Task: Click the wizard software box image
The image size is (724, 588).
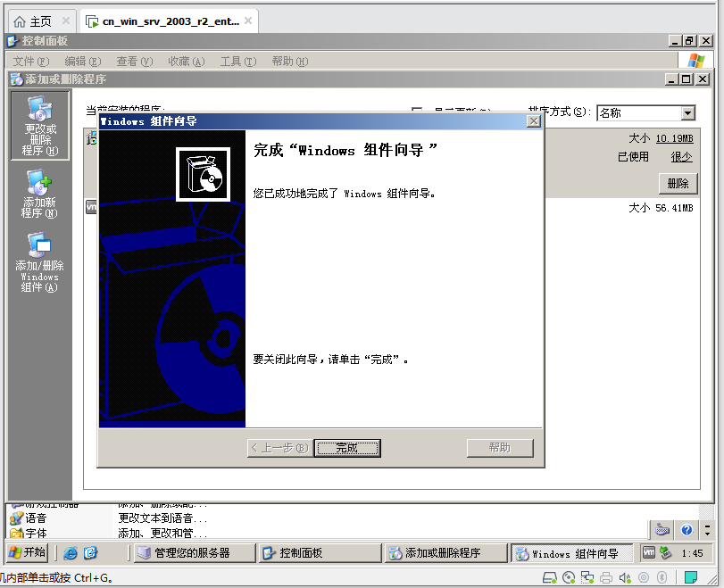Action: (x=204, y=174)
